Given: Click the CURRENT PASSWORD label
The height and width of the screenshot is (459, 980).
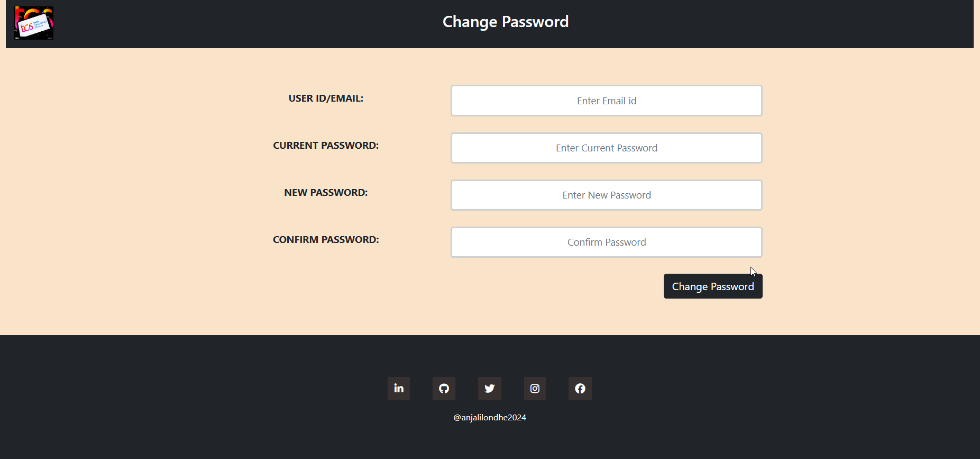Looking at the screenshot, I should pos(326,146).
